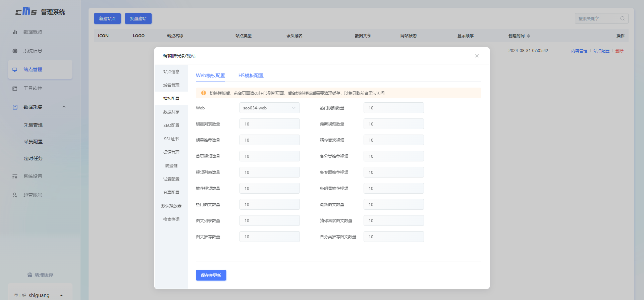Screen dimensions: 644x300
Task: Close the 编辑時光影视站 dialog
Action: coord(477,56)
